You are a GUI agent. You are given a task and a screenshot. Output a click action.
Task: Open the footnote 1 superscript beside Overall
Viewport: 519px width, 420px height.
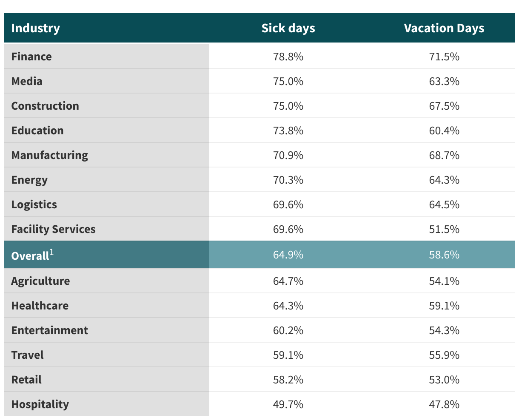tap(51, 253)
